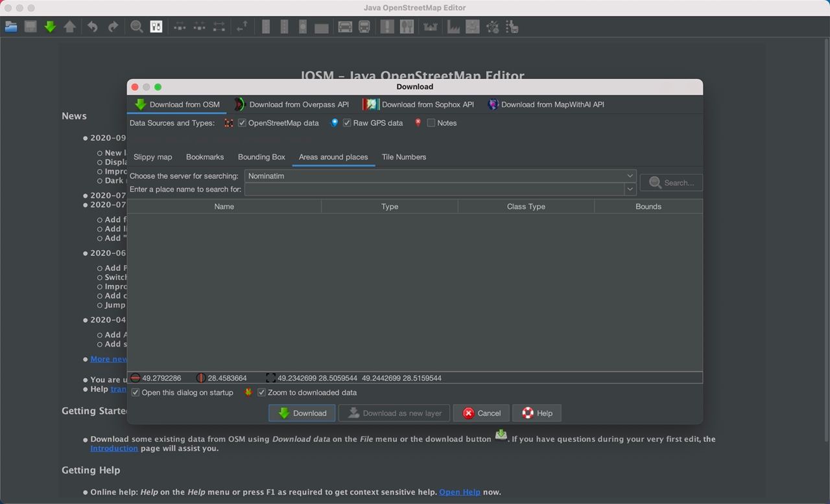Toggle Zoom to downloaded data checkbox
The height and width of the screenshot is (504, 830).
(x=261, y=392)
